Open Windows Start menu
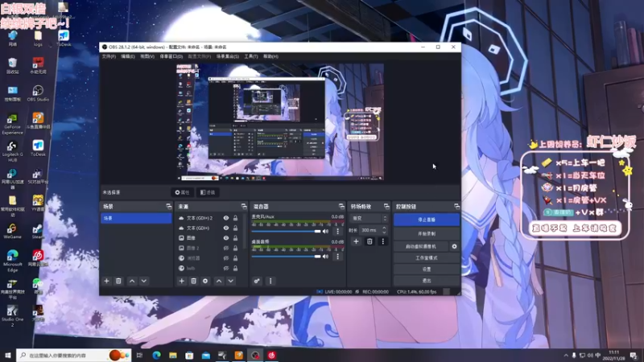Viewport: 644px width, 362px height. coord(8,356)
